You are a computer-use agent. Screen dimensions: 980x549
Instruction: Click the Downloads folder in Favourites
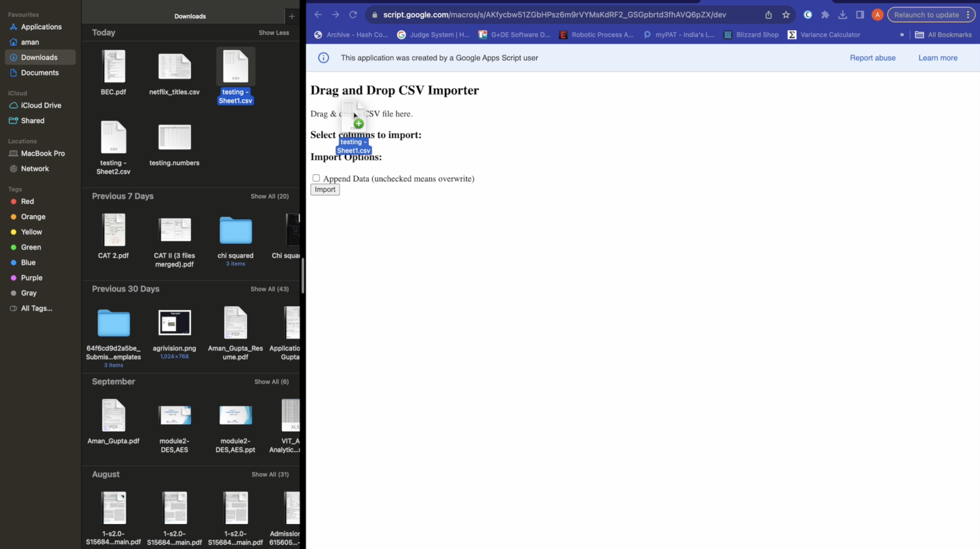[x=39, y=57]
